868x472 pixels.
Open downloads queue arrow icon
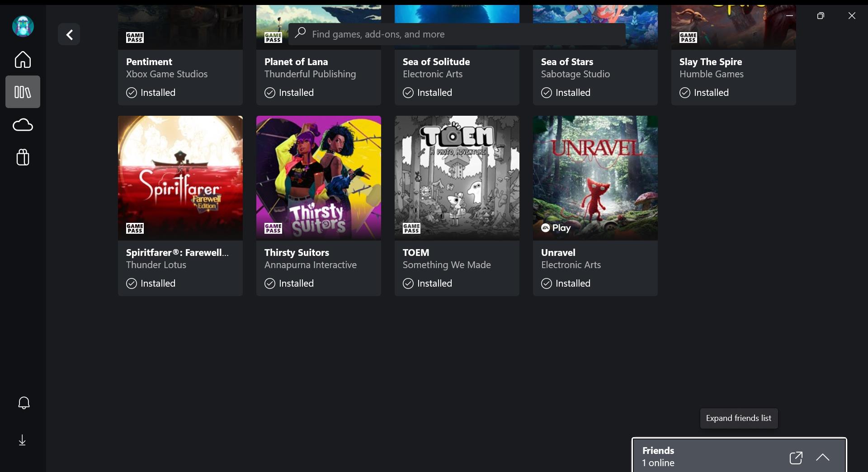click(x=22, y=440)
